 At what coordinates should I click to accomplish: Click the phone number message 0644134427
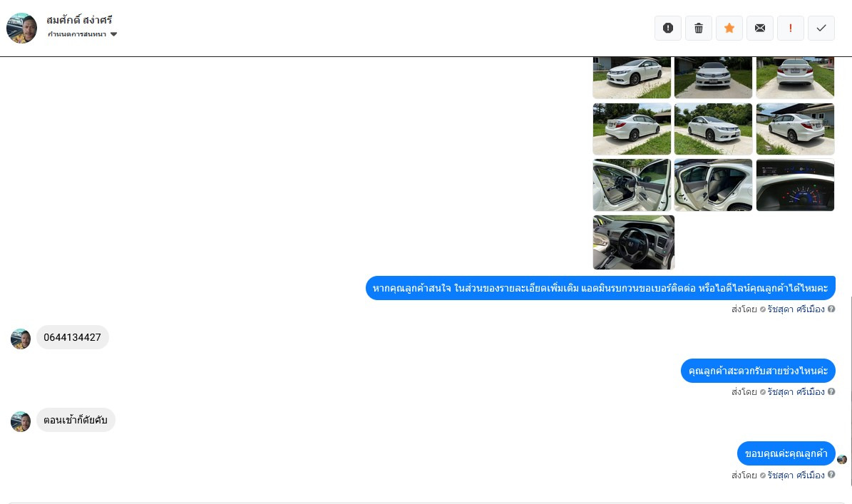pyautogui.click(x=72, y=337)
